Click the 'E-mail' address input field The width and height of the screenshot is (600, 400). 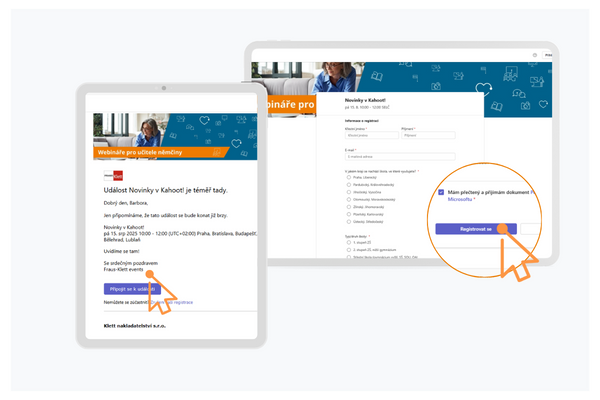(x=399, y=156)
